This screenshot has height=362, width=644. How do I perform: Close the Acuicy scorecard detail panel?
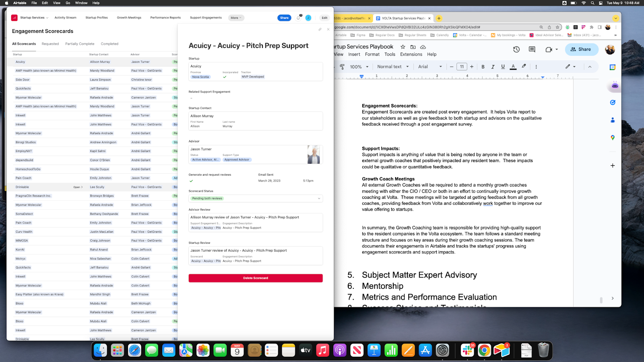(x=328, y=29)
